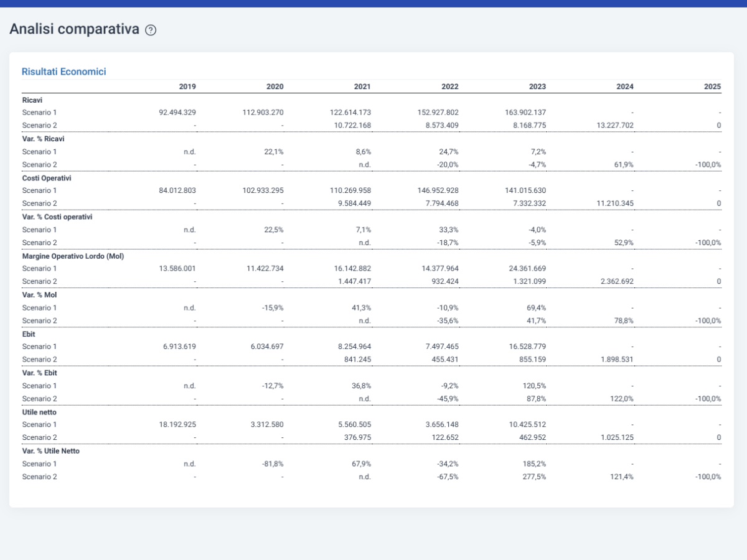Select Mol value 24.361.669
The height and width of the screenshot is (560, 747).
[528, 269]
